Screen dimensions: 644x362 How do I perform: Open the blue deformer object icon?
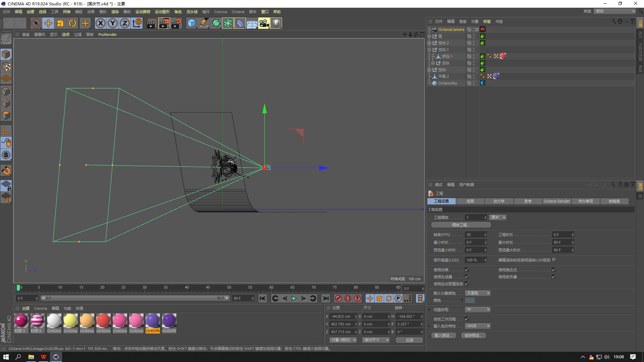tap(240, 23)
